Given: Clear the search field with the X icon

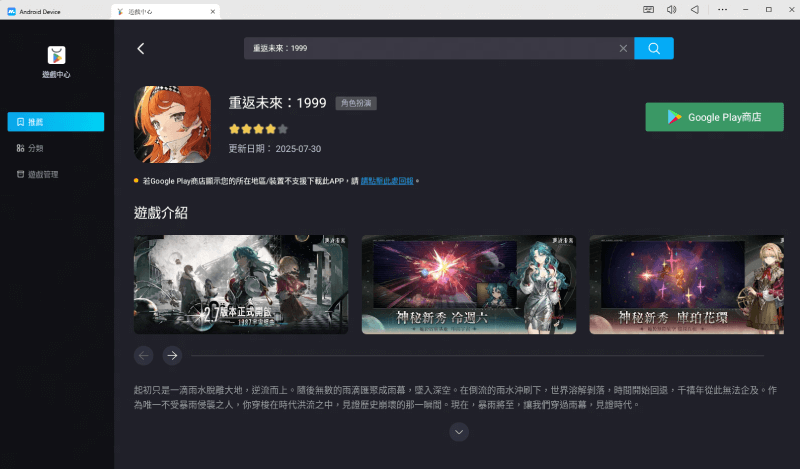Looking at the screenshot, I should tap(623, 48).
